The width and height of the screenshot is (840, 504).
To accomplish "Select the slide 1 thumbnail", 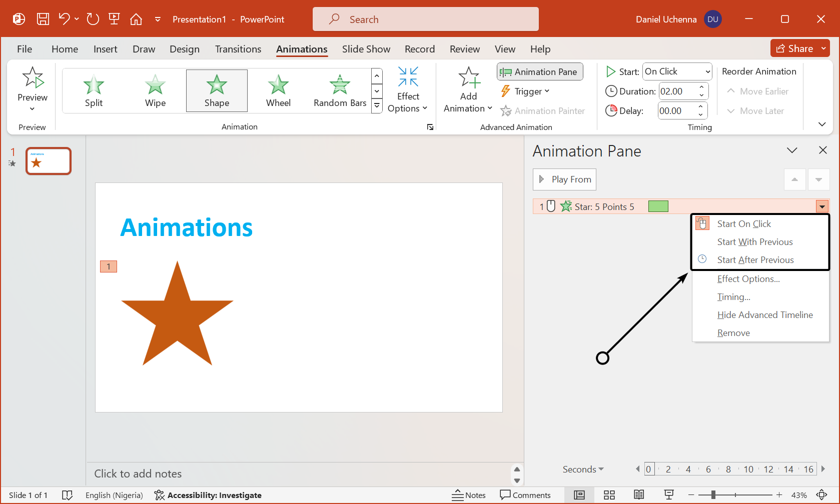I will coord(49,161).
